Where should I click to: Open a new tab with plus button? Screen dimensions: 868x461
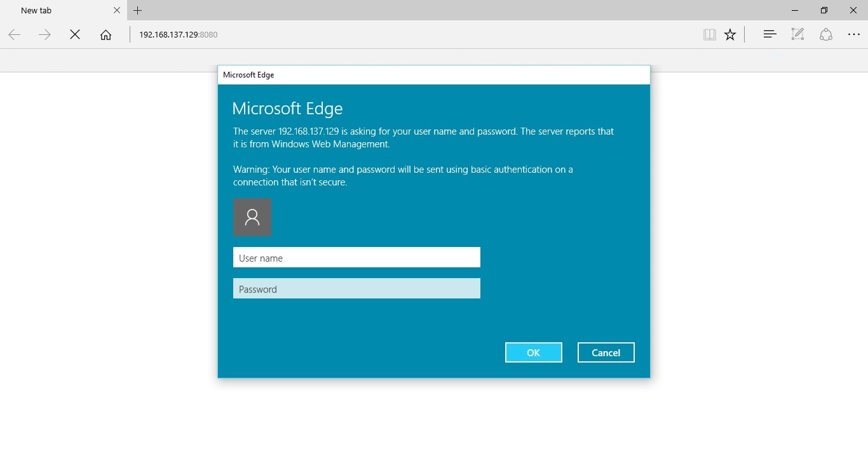pos(138,10)
